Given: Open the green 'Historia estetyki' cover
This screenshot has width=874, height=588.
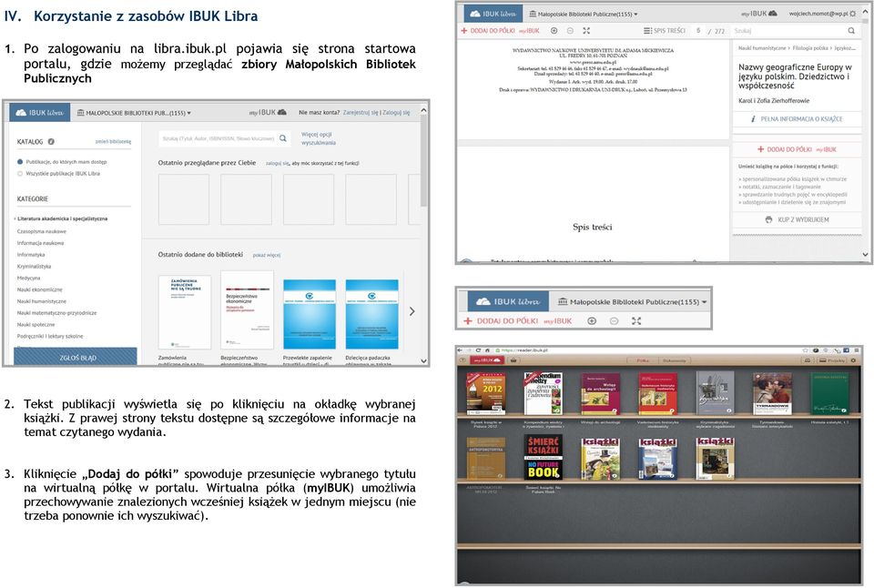Looking at the screenshot, I should click(x=829, y=393).
